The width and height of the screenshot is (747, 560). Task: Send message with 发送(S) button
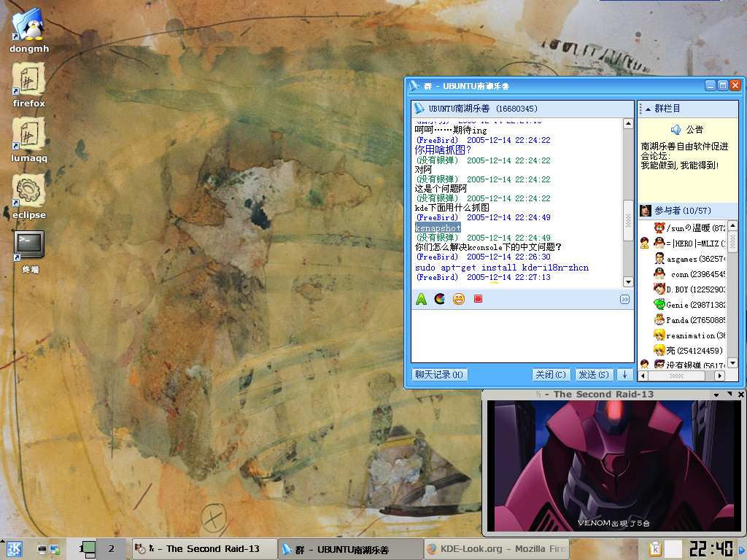click(594, 375)
